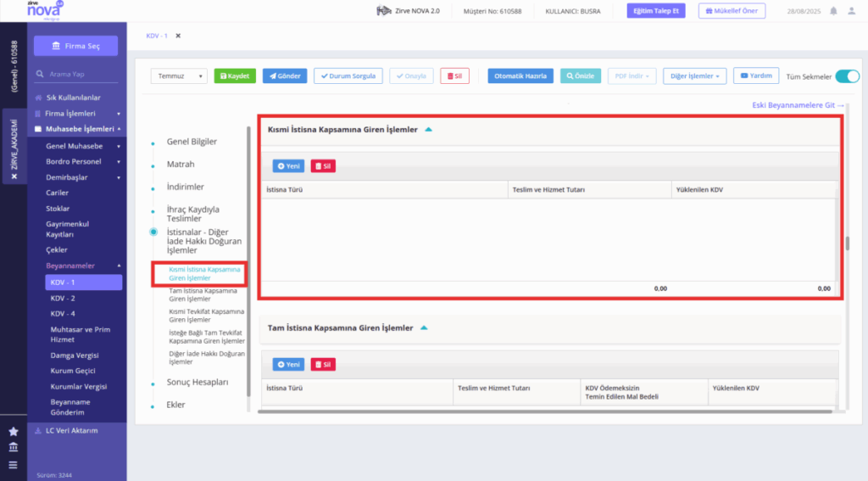Open the hamburger menu icon at bottom left

14,465
